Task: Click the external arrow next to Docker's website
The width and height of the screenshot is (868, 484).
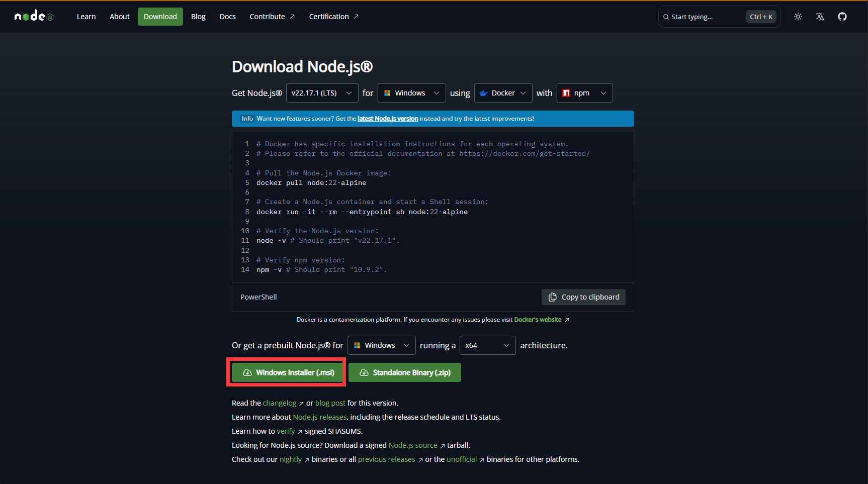Action: [x=567, y=320]
